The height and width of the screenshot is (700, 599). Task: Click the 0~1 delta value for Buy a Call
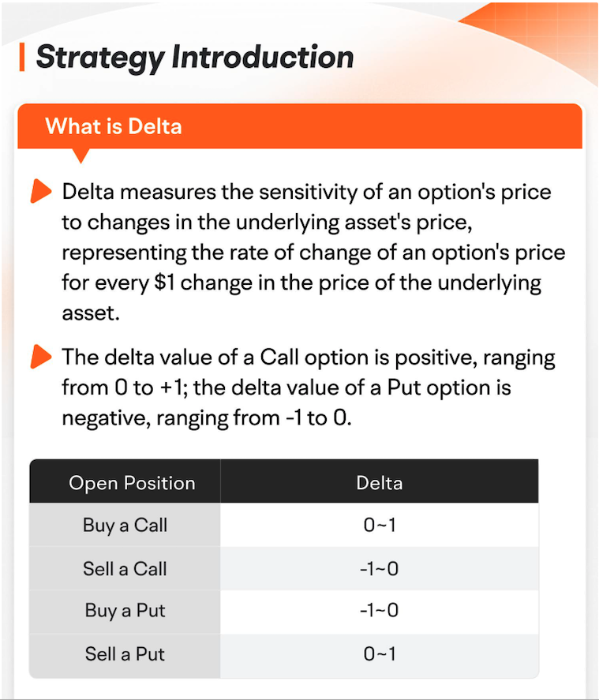380,526
